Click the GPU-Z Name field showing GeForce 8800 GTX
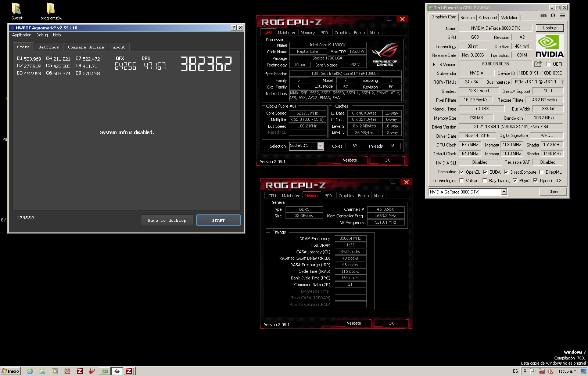The image size is (588, 376). (x=495, y=28)
